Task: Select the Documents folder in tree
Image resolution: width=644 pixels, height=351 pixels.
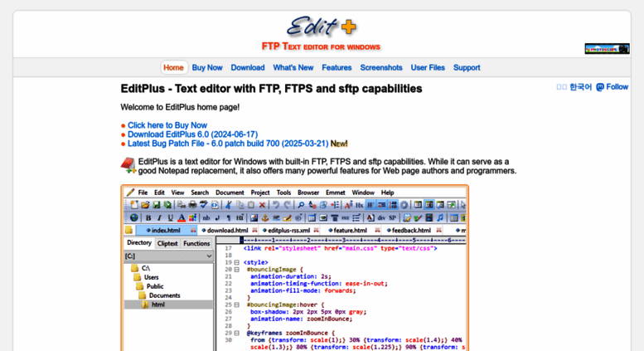Action: coord(164,295)
